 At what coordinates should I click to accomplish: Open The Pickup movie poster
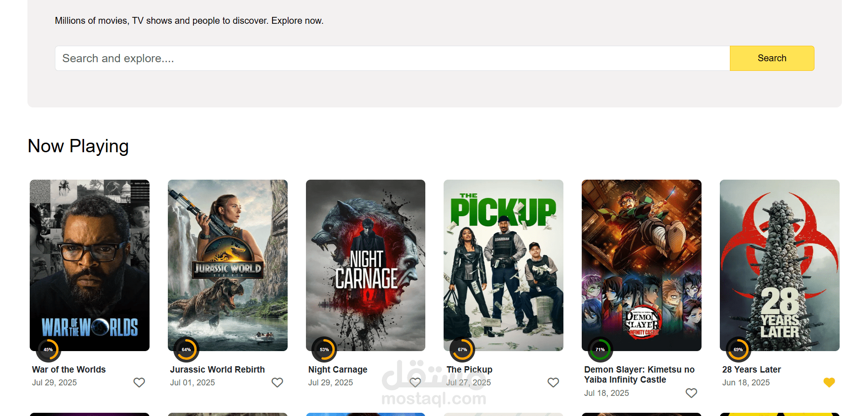(504, 265)
